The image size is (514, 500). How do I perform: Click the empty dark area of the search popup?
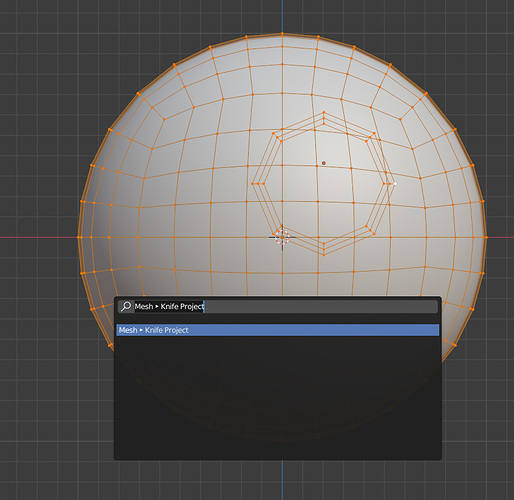coord(278,397)
